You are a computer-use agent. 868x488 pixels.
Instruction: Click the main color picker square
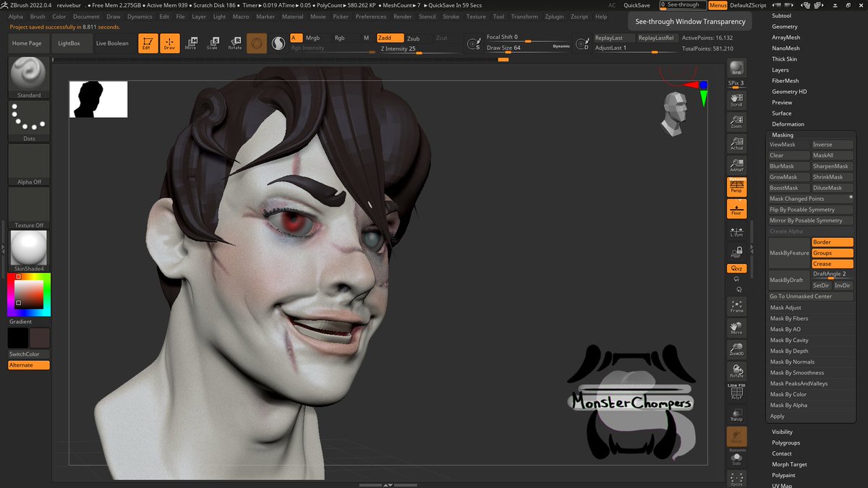29,295
